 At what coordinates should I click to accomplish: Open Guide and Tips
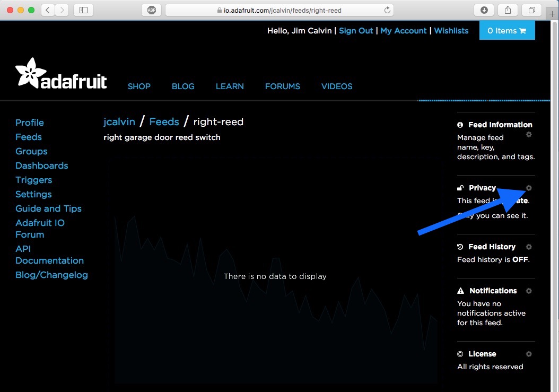point(48,208)
